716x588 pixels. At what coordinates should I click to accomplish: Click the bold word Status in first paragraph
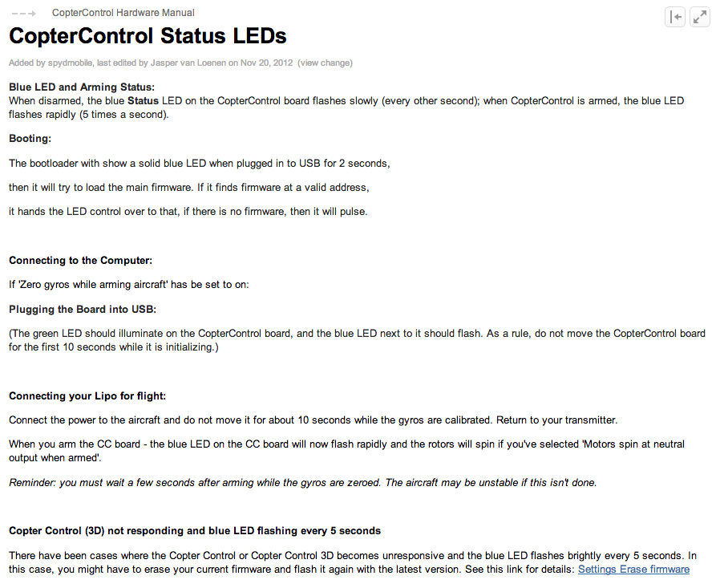coord(143,101)
